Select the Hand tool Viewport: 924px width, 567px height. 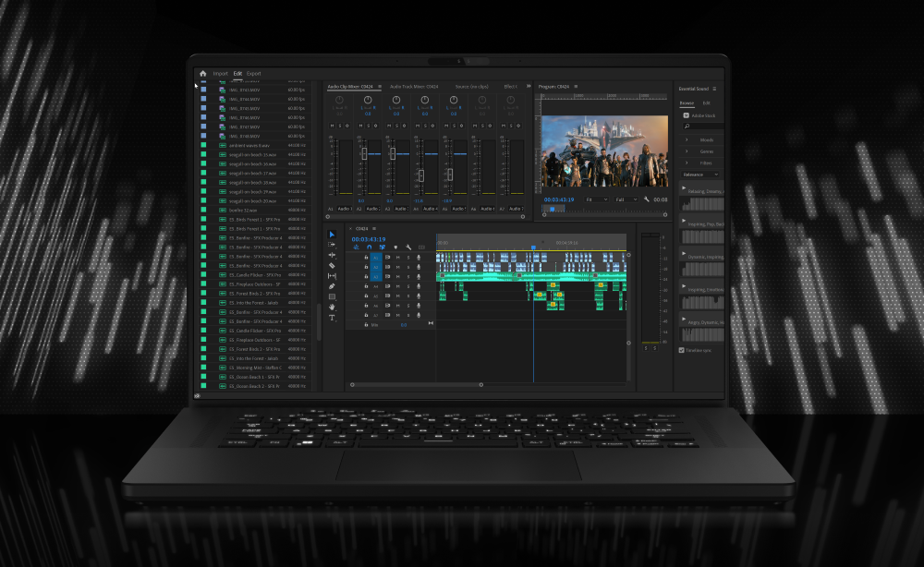[x=332, y=308]
